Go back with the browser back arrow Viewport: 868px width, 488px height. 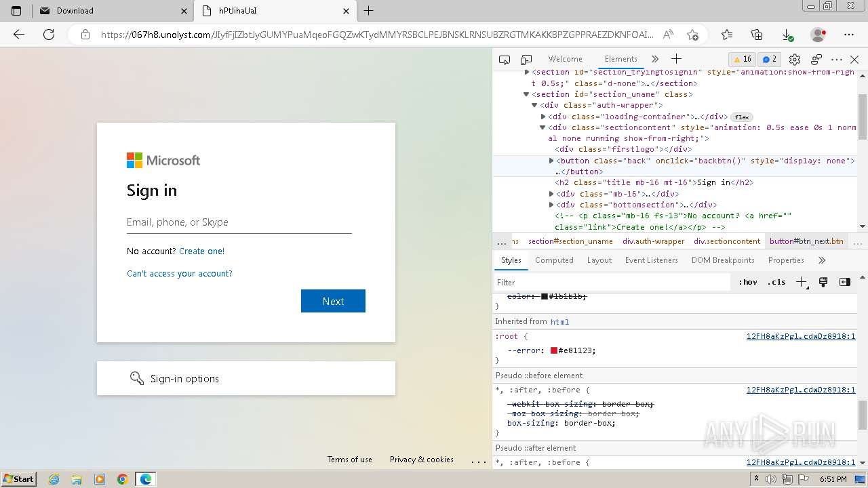point(19,35)
